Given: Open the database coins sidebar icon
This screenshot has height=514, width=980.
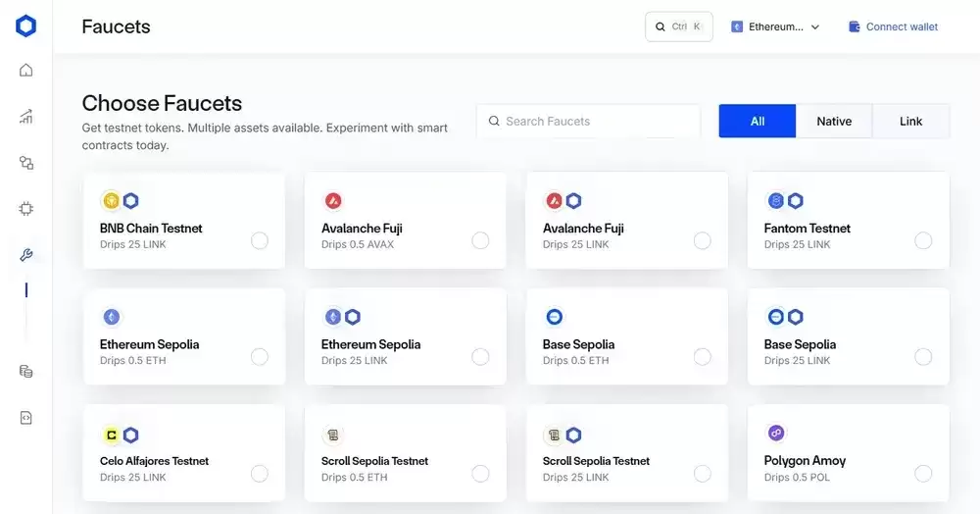Looking at the screenshot, I should coord(26,372).
